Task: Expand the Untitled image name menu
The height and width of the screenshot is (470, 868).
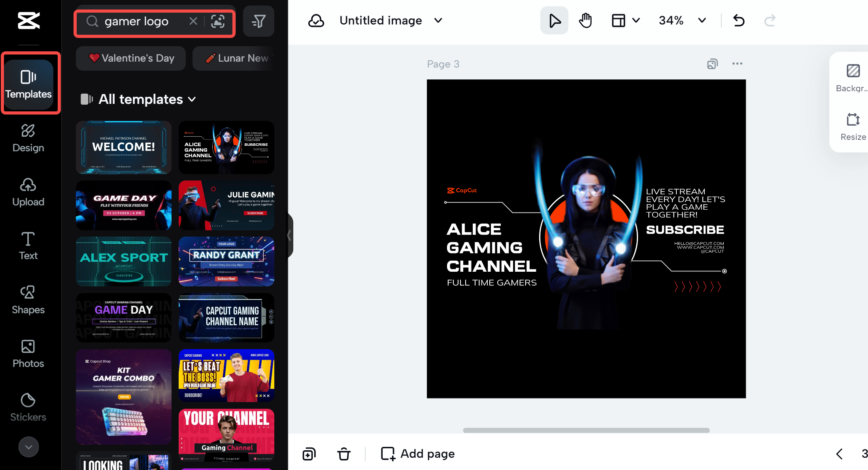Action: 438,21
